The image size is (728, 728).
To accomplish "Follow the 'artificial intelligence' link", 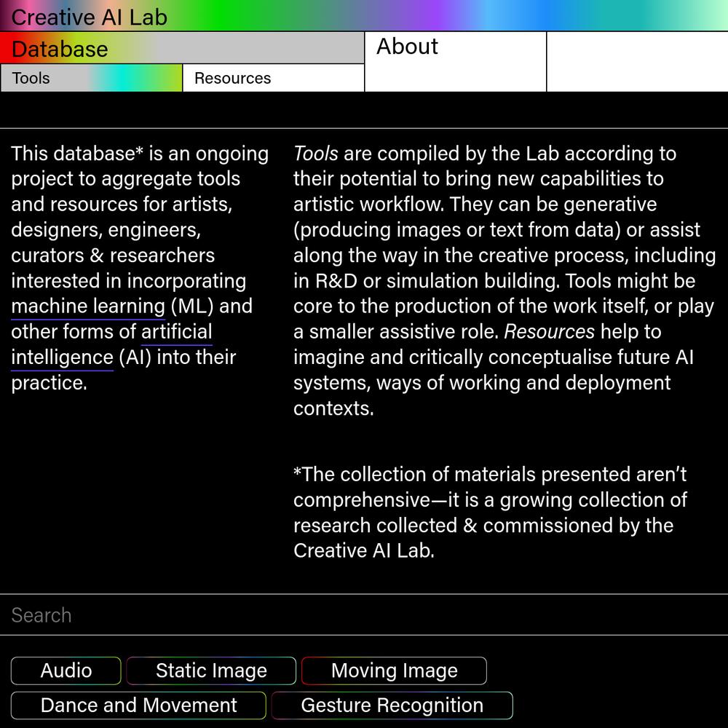I will pyautogui.click(x=112, y=344).
